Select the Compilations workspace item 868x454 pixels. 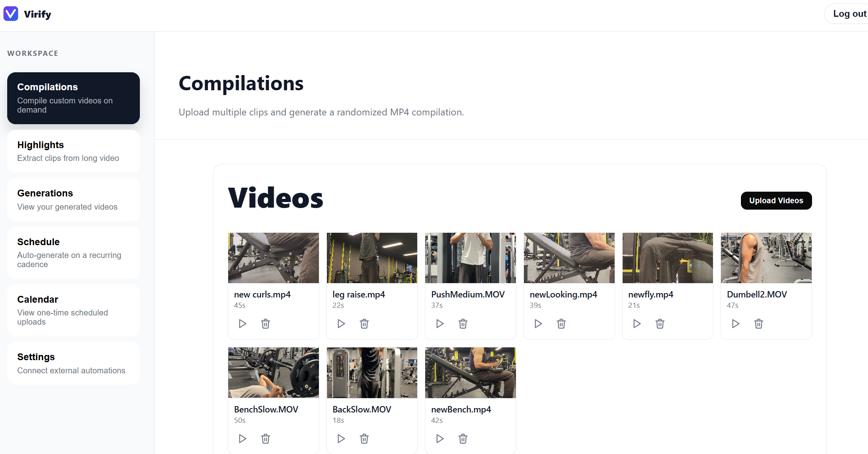(x=73, y=98)
